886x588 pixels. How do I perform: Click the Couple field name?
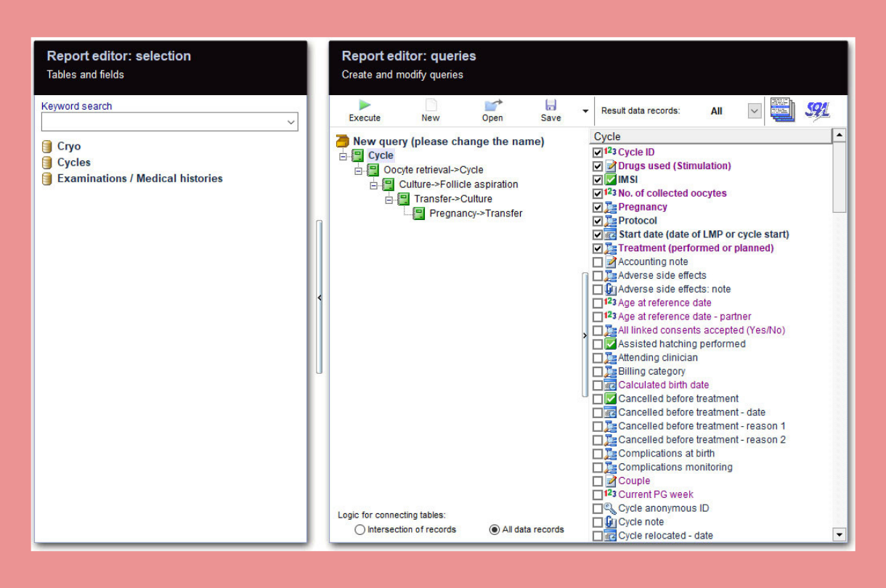pyautogui.click(x=634, y=481)
